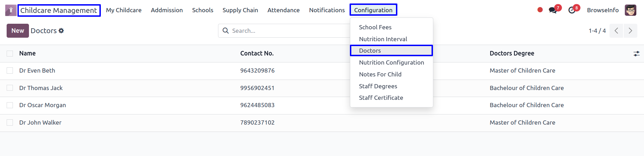Open the BrowseInfo user avatar menu

click(x=630, y=10)
